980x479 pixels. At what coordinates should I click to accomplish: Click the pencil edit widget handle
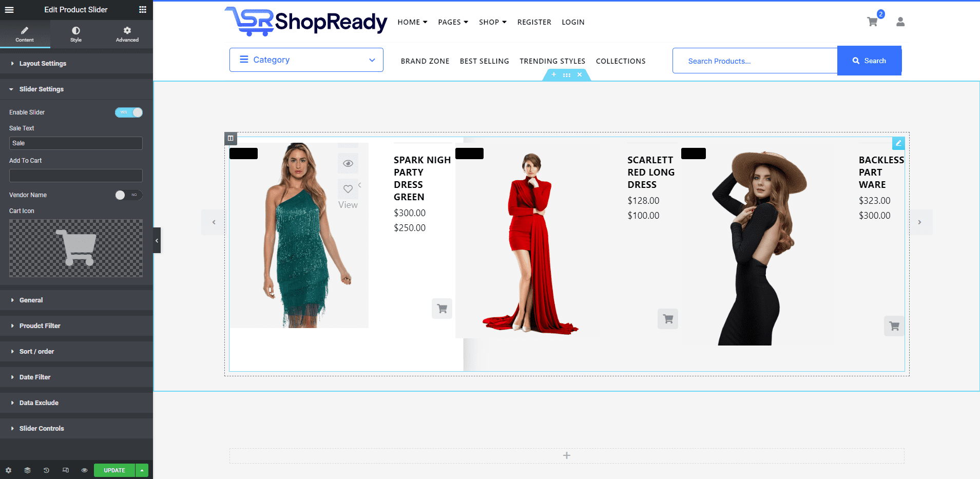898,143
